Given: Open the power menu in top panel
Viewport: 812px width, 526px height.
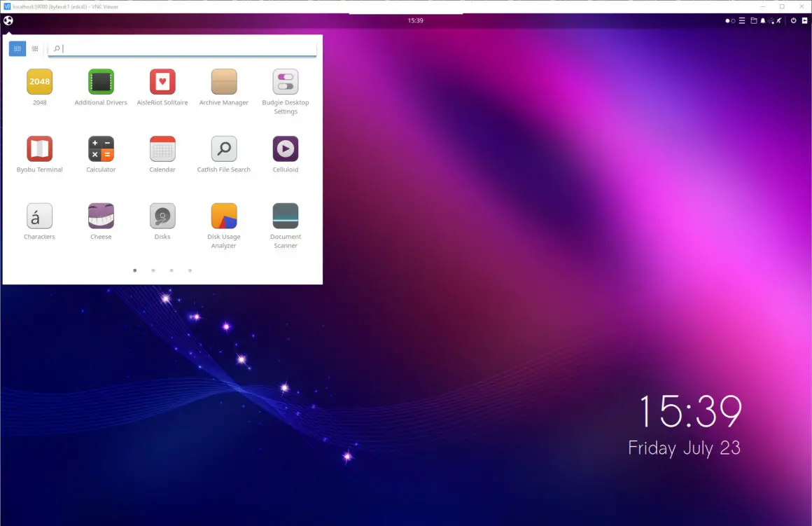Looking at the screenshot, I should click(793, 21).
